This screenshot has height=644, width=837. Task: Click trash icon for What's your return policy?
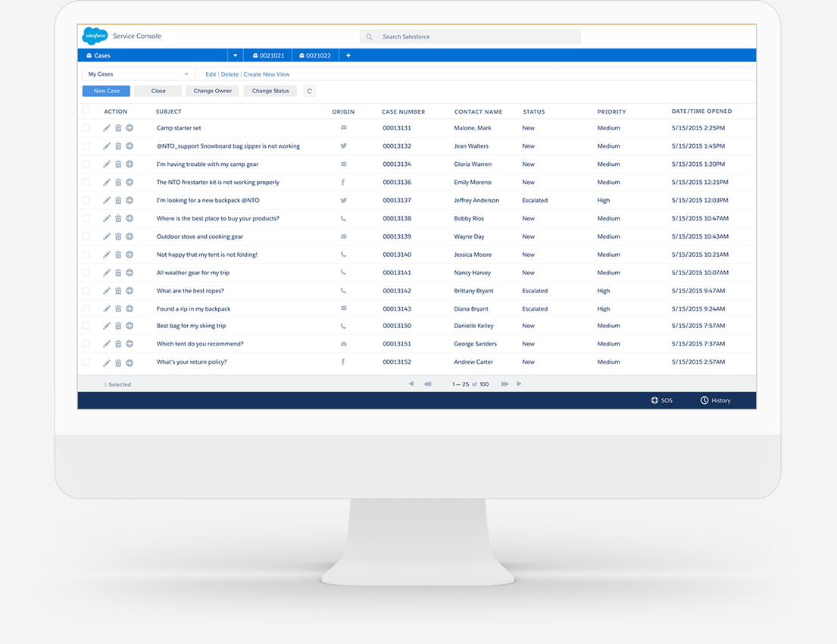coord(118,362)
